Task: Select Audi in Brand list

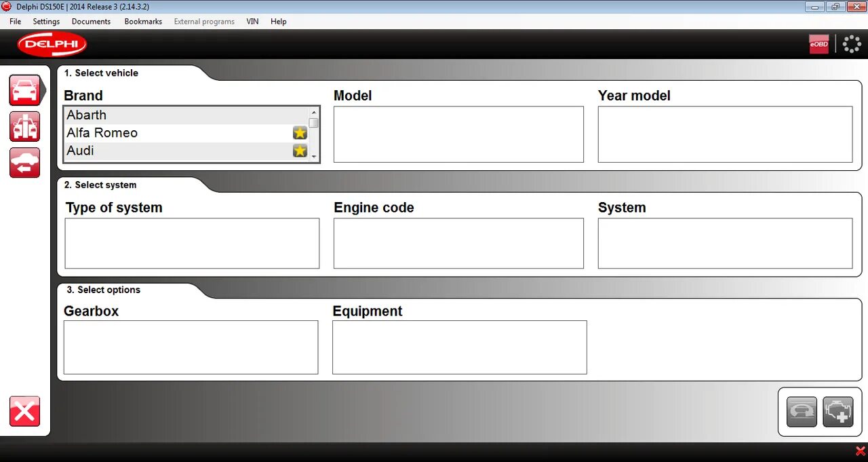Action: point(186,151)
